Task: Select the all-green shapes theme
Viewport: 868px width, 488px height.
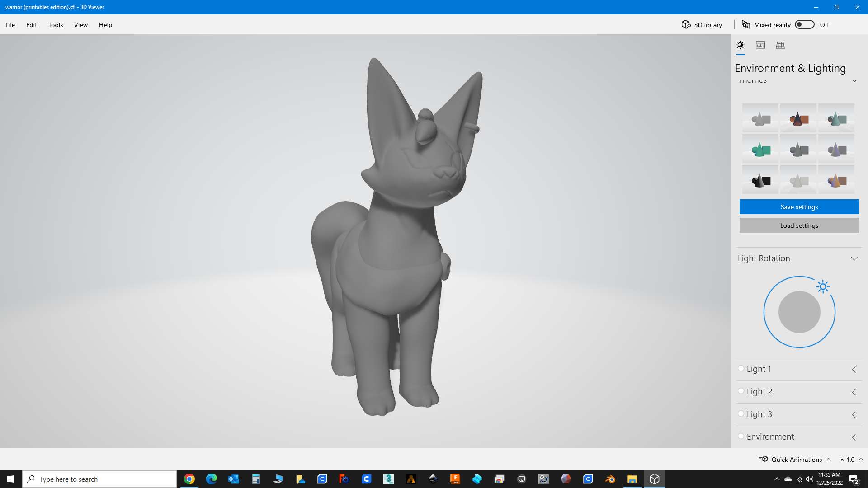Action: coord(760,149)
